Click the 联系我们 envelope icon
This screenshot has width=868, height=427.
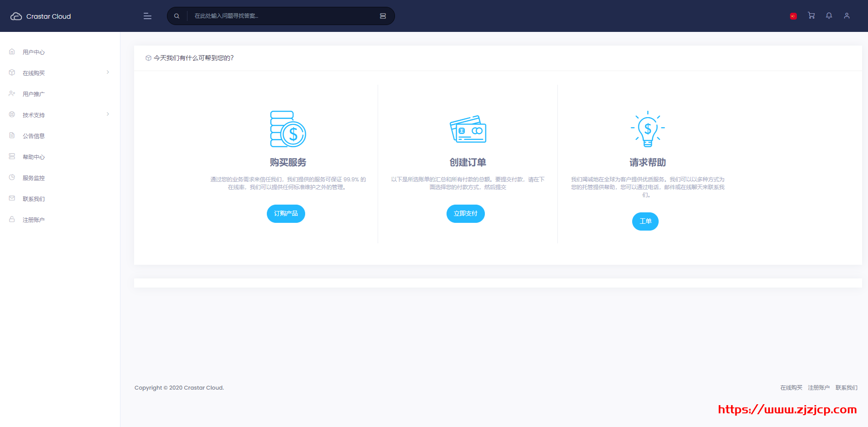pyautogui.click(x=12, y=198)
